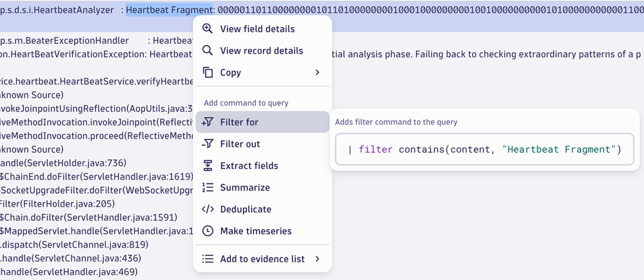Expand the Add to evidence list chevron
This screenshot has height=280, width=644.
pyautogui.click(x=317, y=259)
